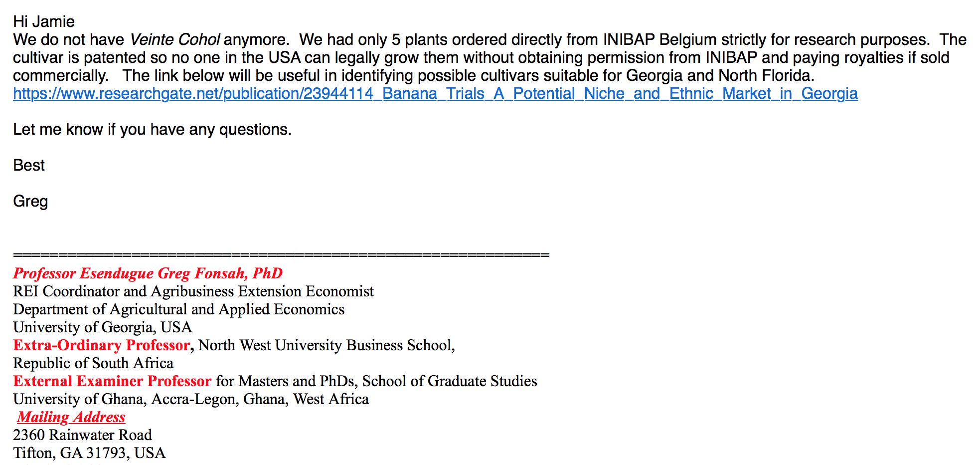Click the equals-sign separator line
This screenshot has height=465, width=980.
[x=281, y=255]
